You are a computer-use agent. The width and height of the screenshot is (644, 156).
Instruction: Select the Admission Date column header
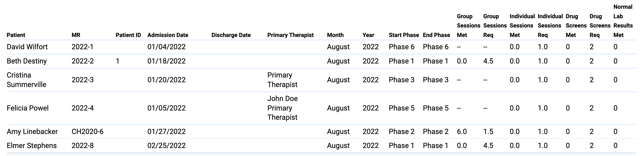click(168, 35)
